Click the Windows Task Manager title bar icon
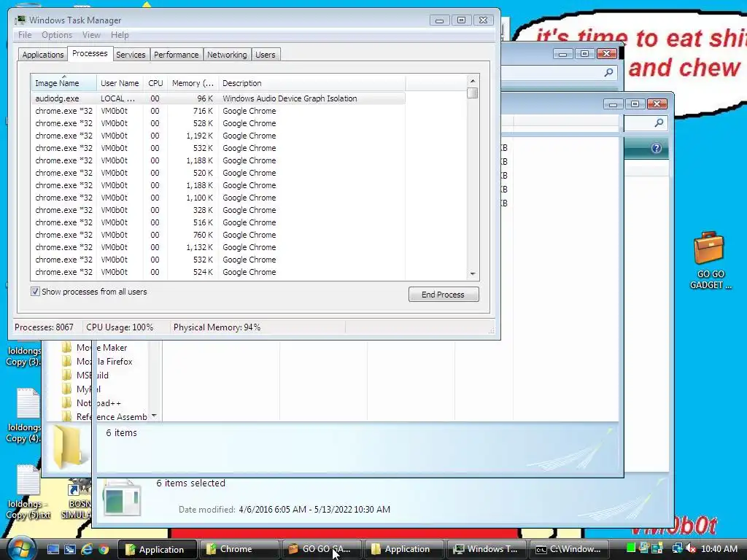The width and height of the screenshot is (747, 560). (20, 20)
